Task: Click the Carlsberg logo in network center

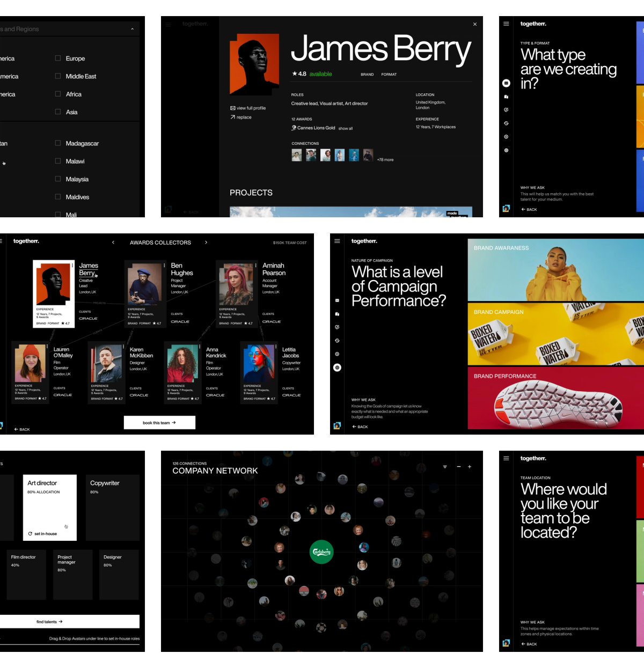Action: 320,551
